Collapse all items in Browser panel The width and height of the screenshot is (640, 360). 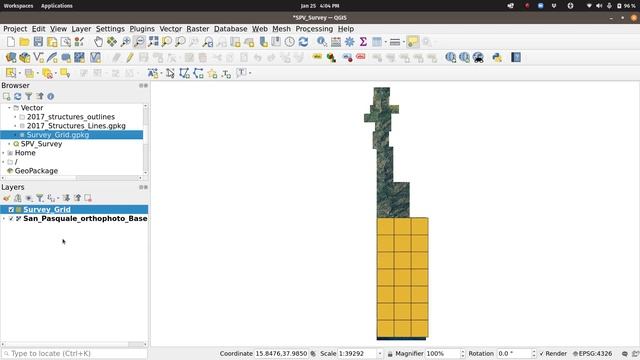click(x=40, y=96)
